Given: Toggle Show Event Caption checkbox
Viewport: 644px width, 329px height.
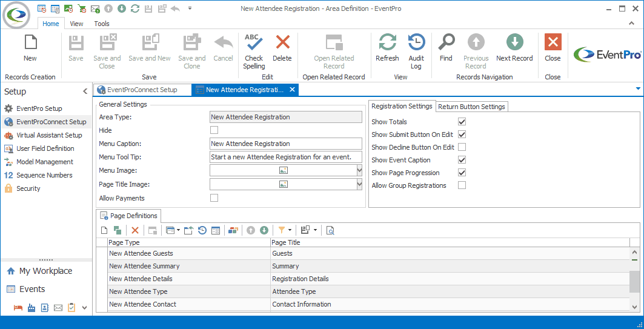Looking at the screenshot, I should click(462, 160).
